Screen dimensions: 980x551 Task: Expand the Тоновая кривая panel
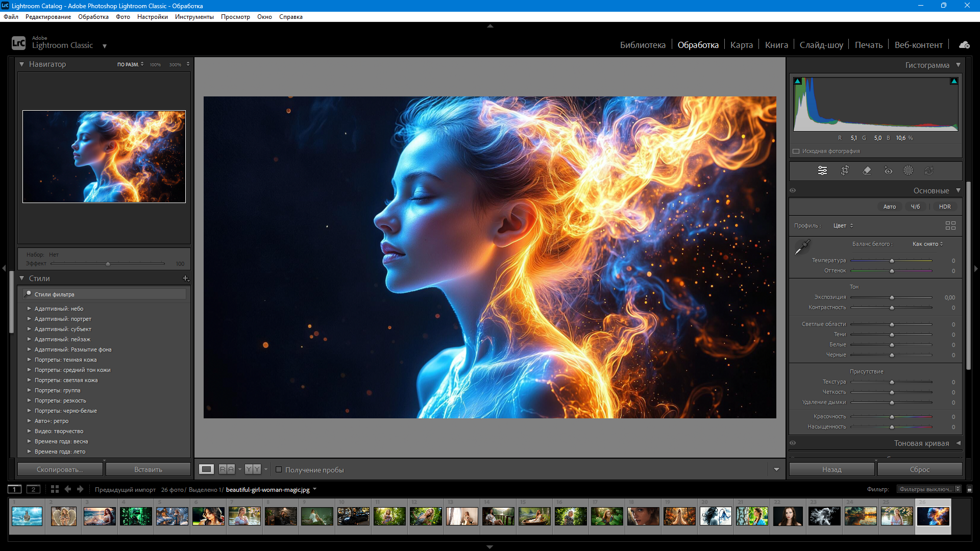(958, 443)
